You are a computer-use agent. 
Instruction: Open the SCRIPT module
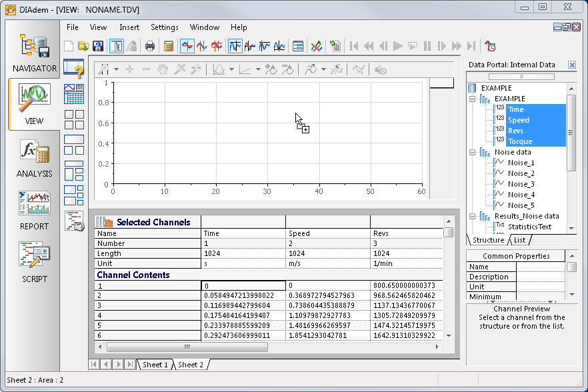[34, 263]
